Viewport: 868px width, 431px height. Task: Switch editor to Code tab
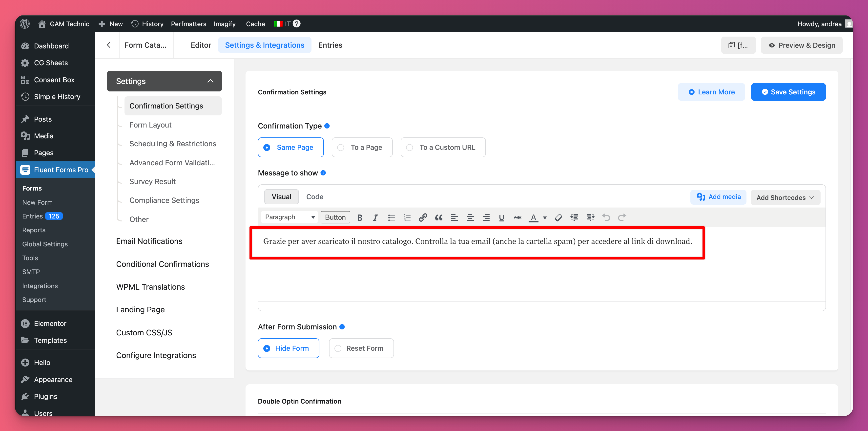click(x=314, y=197)
